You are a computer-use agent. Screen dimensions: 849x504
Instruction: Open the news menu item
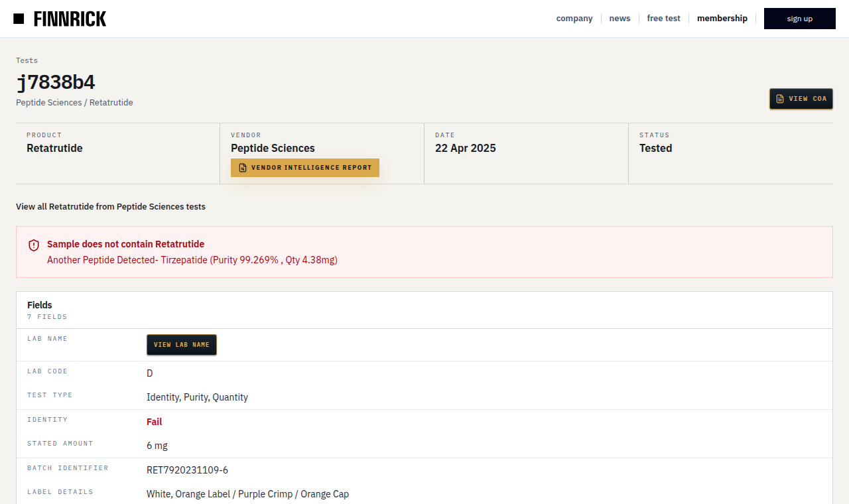[620, 19]
